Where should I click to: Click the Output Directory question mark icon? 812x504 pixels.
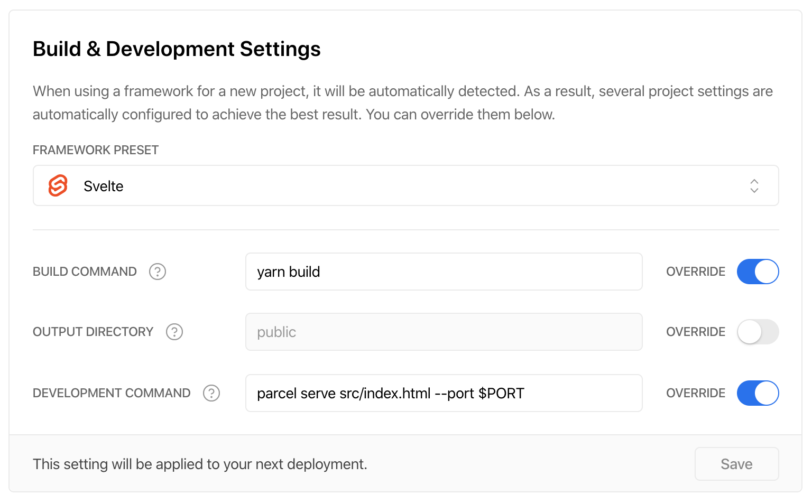tap(174, 332)
